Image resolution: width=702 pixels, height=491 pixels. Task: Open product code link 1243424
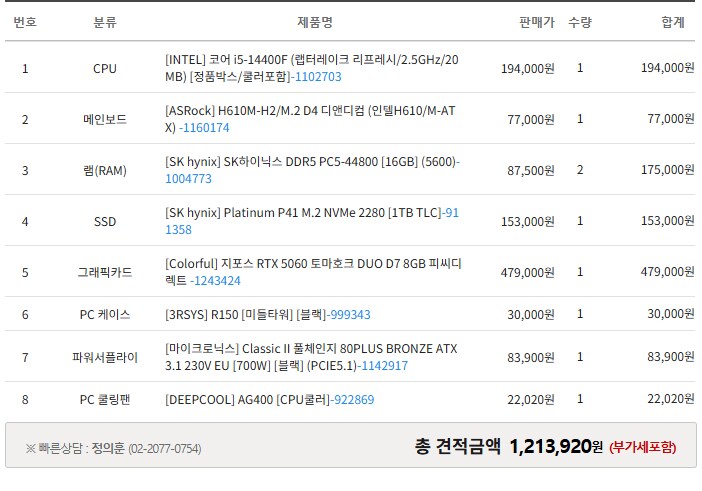217,281
